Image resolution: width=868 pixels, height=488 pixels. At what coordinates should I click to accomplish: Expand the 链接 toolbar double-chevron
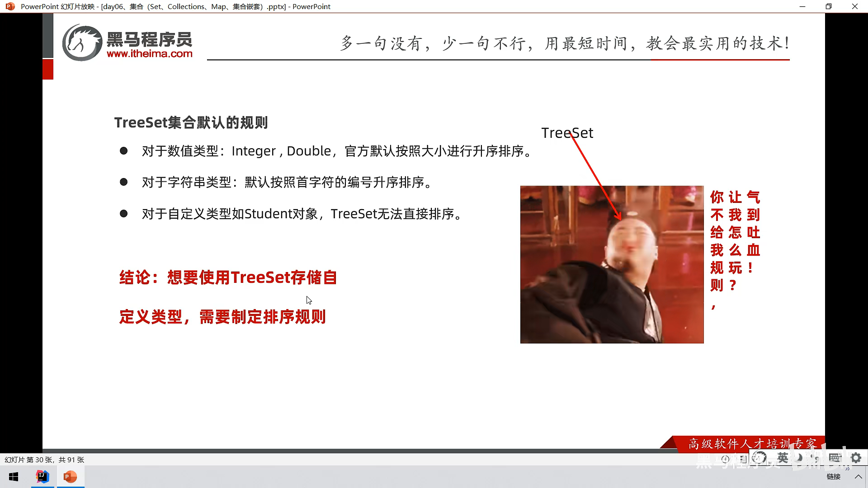click(x=847, y=469)
